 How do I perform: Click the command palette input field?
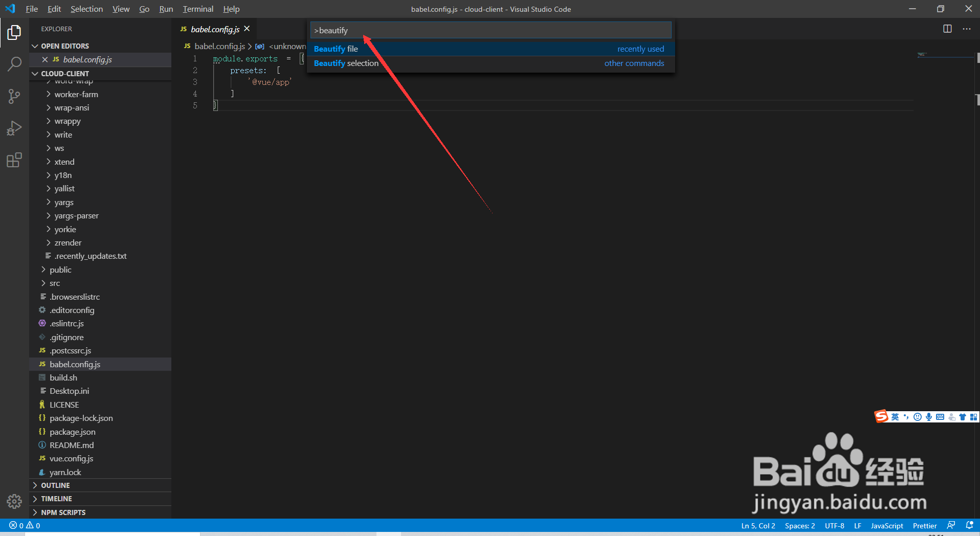pos(491,30)
